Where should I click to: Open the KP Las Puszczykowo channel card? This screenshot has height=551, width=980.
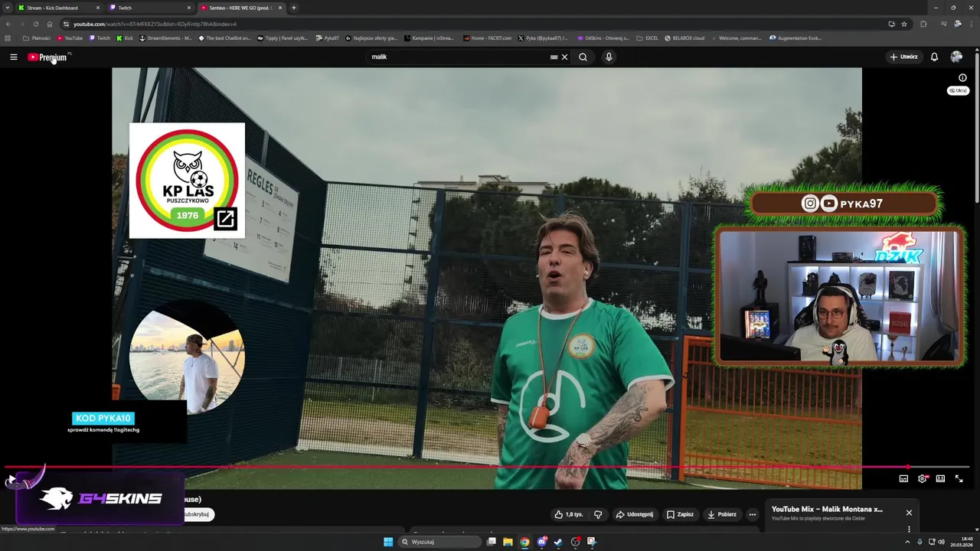coord(187,181)
